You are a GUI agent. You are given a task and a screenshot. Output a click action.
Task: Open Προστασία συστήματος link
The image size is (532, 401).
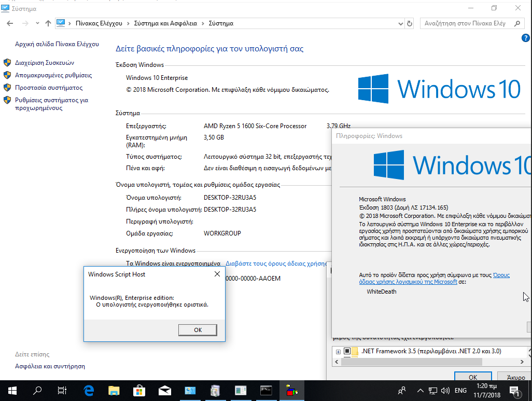coord(49,88)
